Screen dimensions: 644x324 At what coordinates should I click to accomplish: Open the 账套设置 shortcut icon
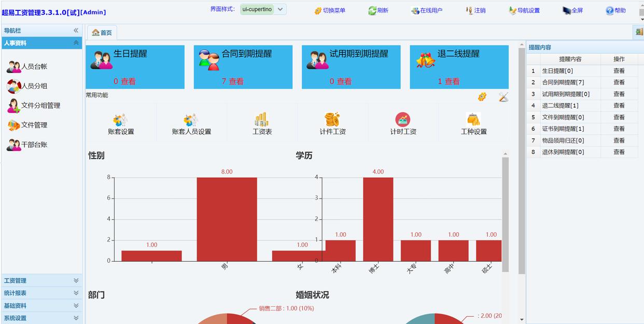click(121, 121)
